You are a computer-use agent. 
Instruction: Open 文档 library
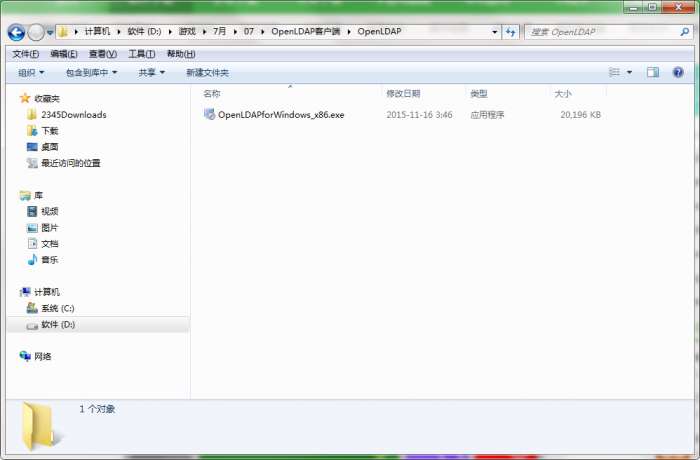[50, 244]
